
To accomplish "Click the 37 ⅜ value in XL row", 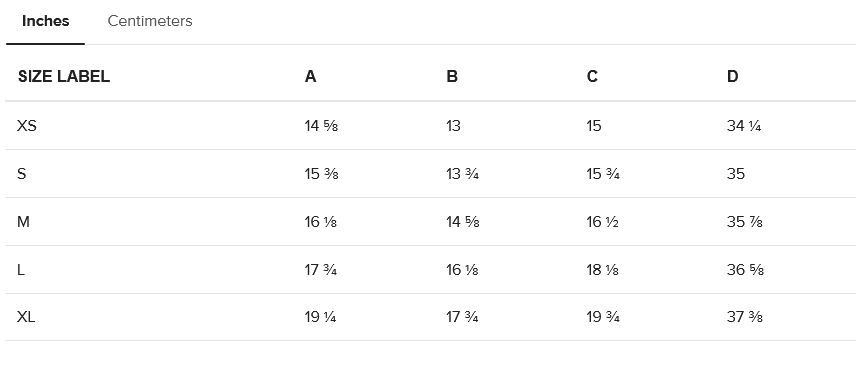I will click(x=744, y=317).
